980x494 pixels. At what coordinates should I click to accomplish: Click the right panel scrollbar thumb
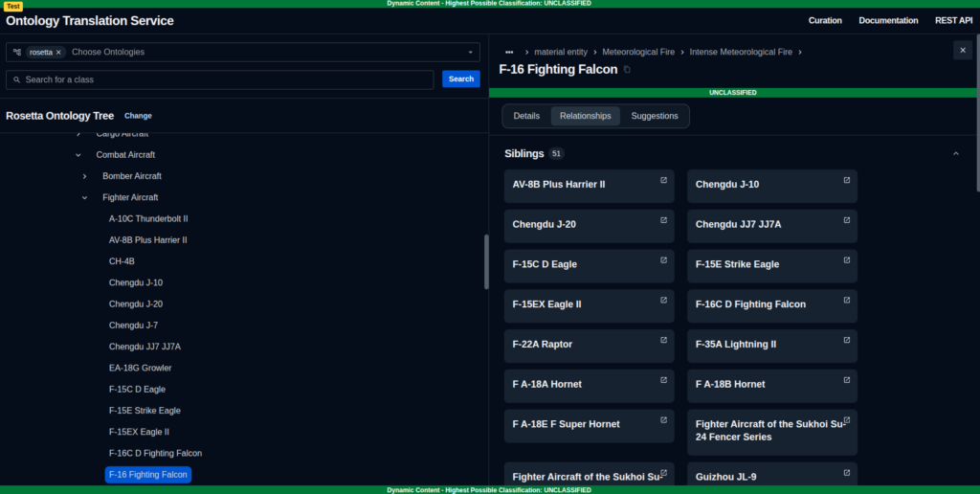pyautogui.click(x=977, y=113)
